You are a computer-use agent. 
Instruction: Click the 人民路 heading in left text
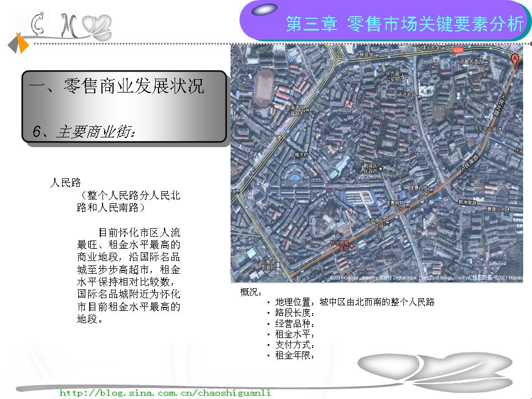(x=65, y=182)
